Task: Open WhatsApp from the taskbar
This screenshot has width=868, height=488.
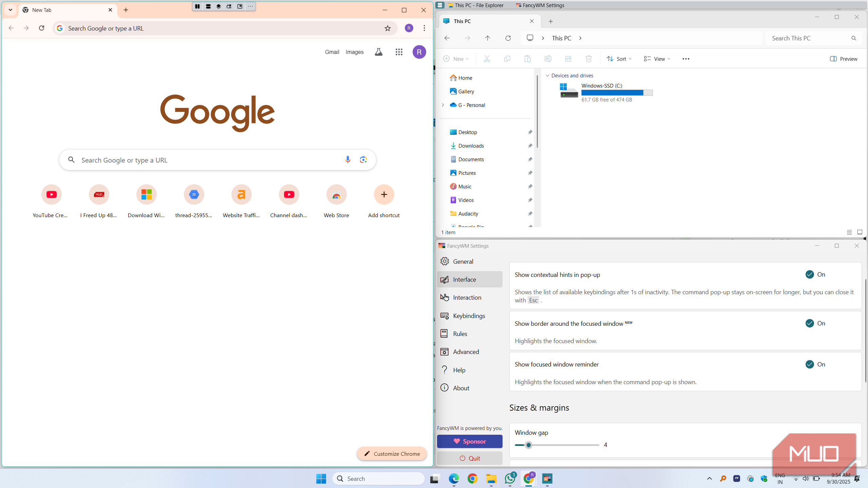Action: click(x=510, y=479)
